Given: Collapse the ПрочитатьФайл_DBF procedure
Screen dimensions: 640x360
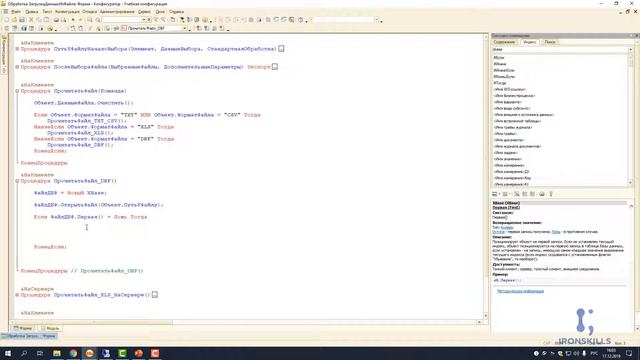Looking at the screenshot, I should [17, 181].
